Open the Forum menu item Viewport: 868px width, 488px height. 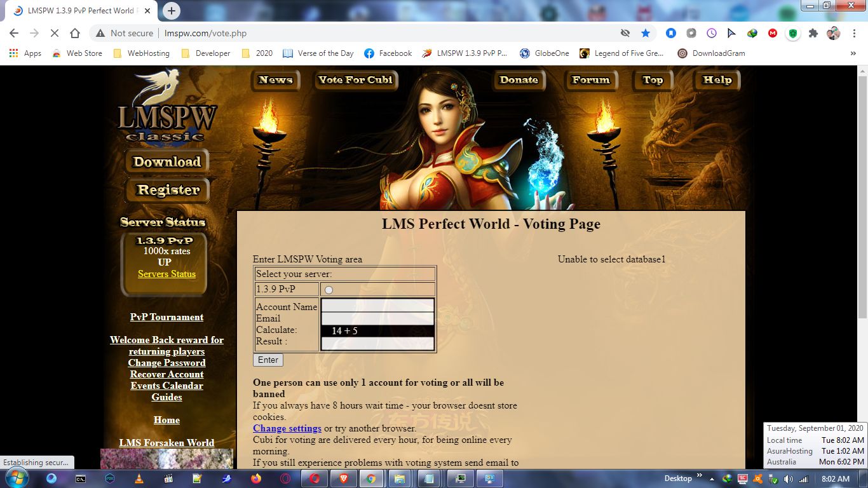click(590, 80)
